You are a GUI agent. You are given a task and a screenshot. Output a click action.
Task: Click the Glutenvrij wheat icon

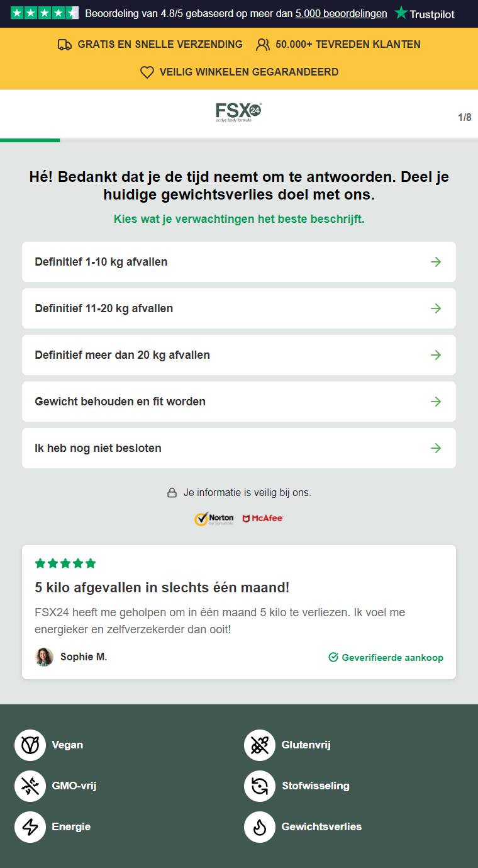[x=260, y=745]
